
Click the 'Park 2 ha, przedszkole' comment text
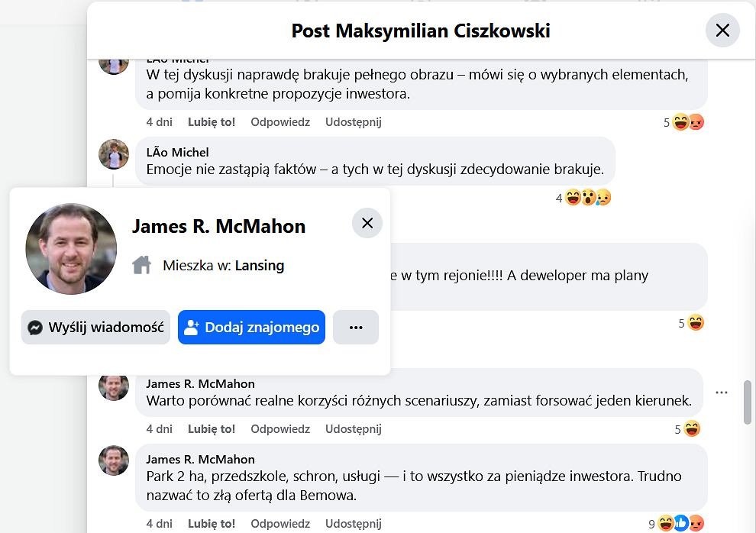(x=414, y=486)
